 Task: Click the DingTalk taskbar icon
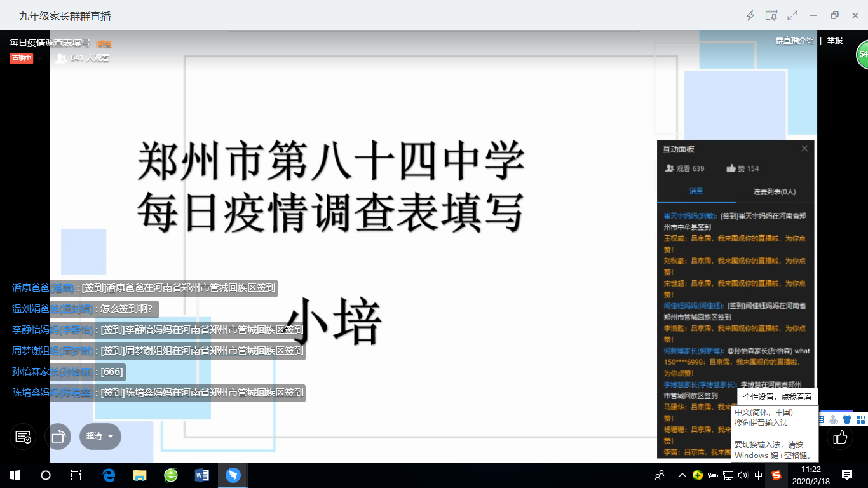(233, 475)
